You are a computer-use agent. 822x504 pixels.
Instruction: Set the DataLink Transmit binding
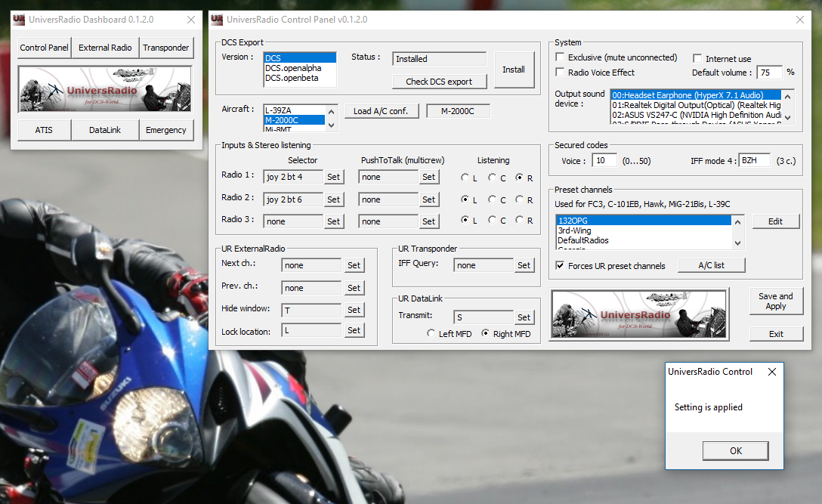[524, 317]
